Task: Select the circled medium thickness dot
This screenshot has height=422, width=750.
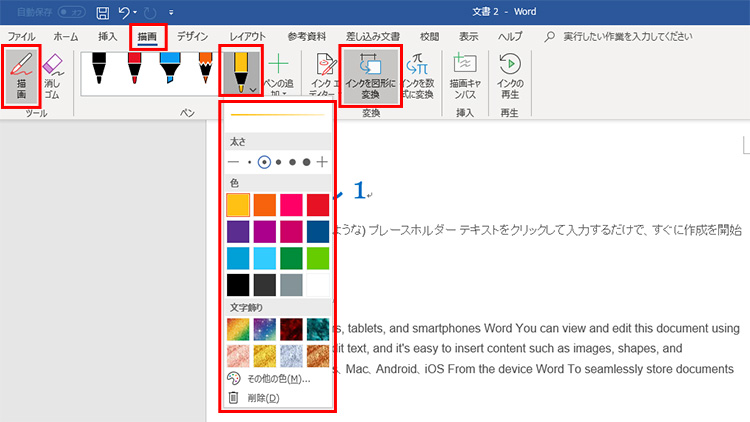Action: pyautogui.click(x=265, y=162)
